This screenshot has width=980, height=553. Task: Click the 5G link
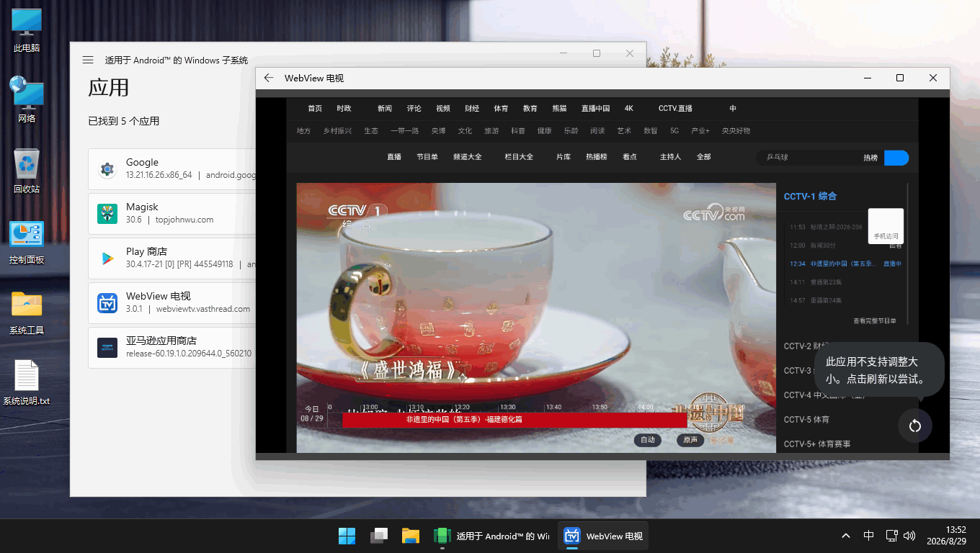pos(674,131)
